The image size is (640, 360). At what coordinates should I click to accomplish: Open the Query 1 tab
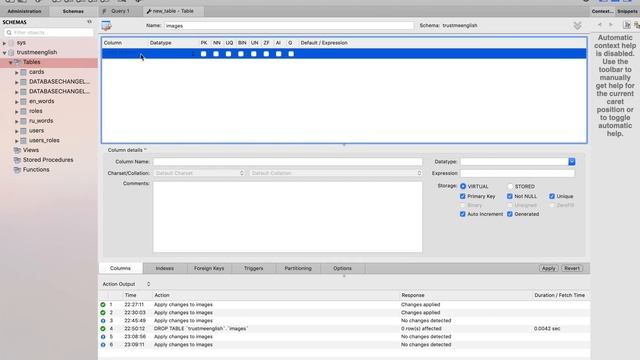coord(120,11)
